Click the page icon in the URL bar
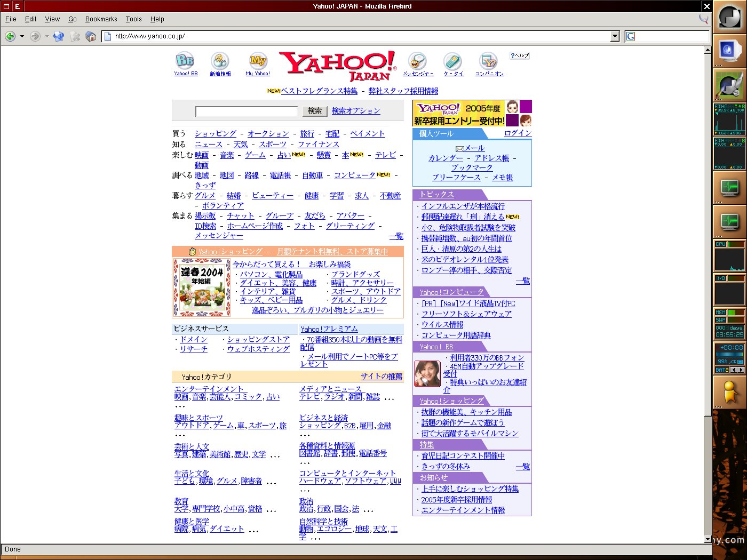Image resolution: width=747 pixels, height=560 pixels. (108, 36)
